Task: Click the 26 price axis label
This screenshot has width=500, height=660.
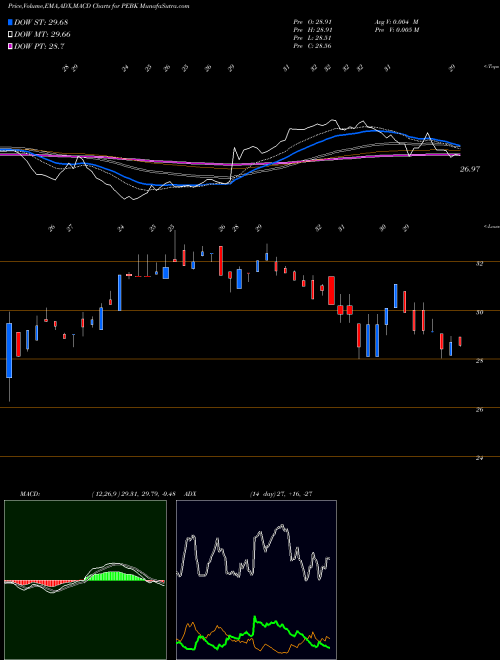Action: 479,410
